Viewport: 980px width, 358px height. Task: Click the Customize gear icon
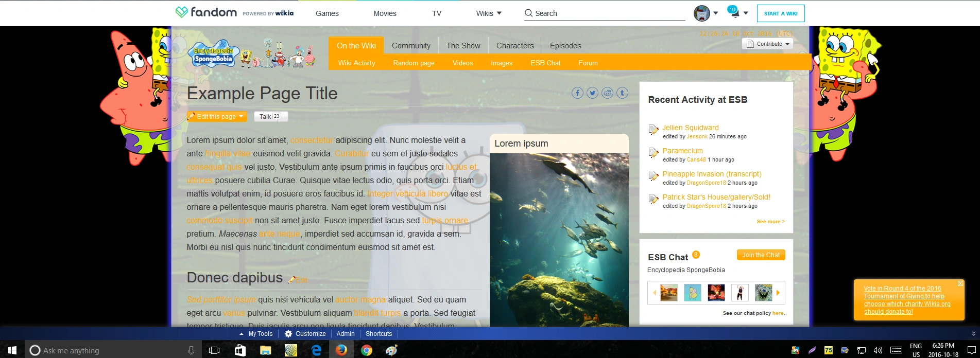(x=288, y=334)
